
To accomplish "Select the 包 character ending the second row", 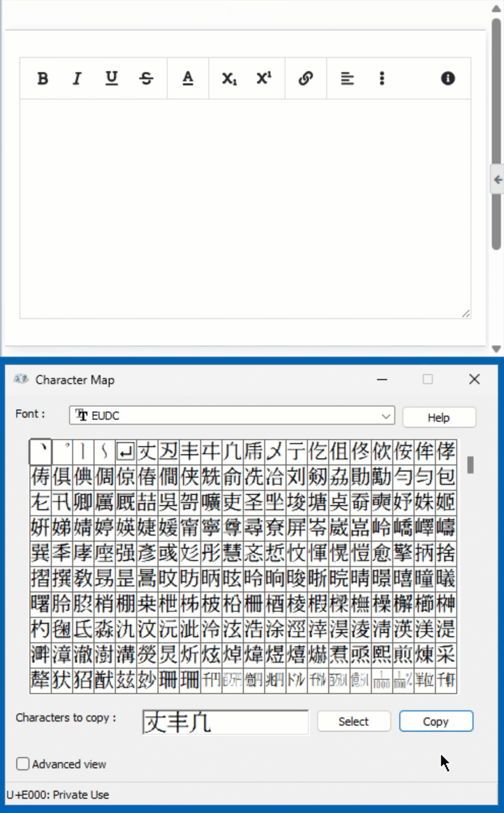I will (x=446, y=477).
